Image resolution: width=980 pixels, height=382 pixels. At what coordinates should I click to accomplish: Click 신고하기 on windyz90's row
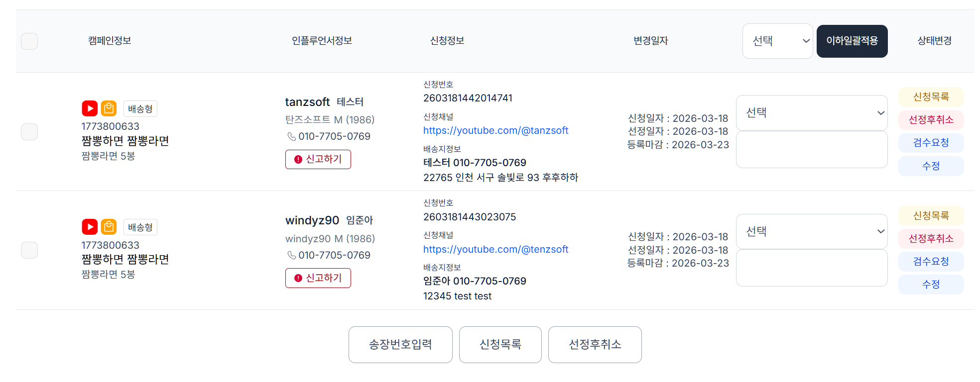318,278
